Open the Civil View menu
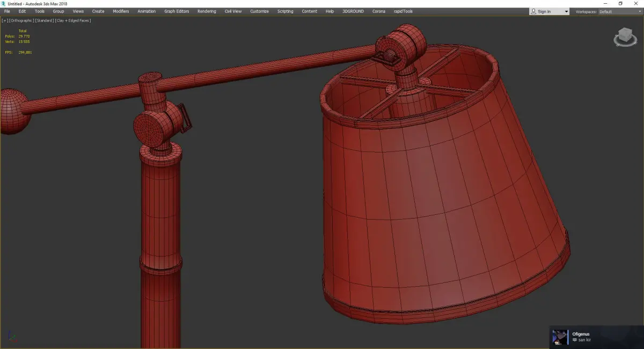The height and width of the screenshot is (349, 644). click(233, 11)
